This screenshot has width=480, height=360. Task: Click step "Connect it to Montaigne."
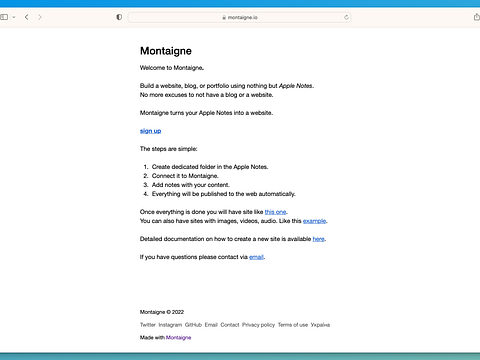pos(185,176)
